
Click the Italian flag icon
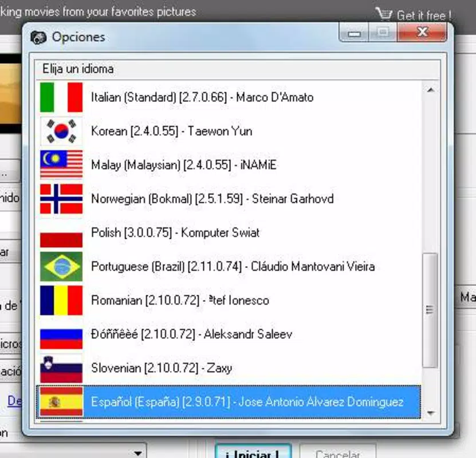coord(61,97)
